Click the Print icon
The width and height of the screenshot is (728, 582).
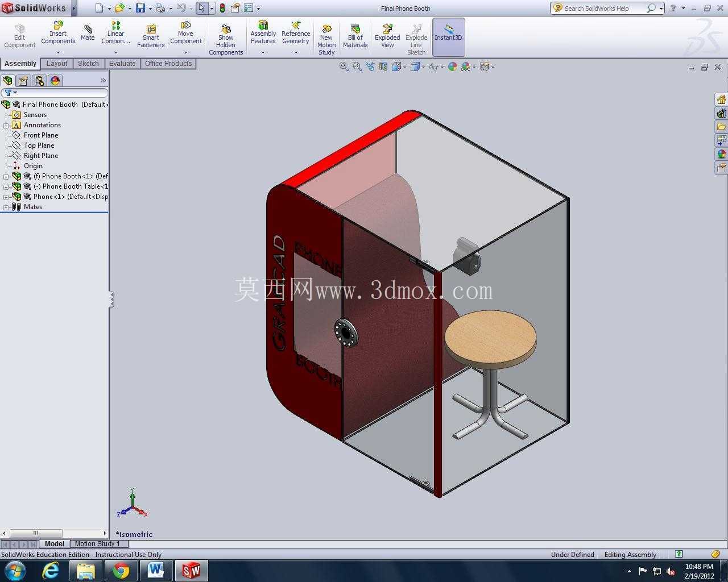[x=160, y=8]
